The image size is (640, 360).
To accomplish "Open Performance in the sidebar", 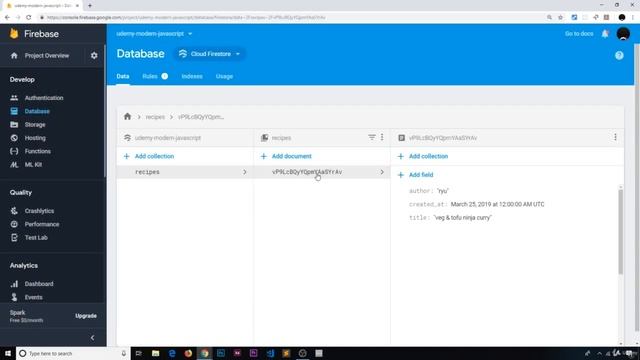I will click(x=42, y=224).
